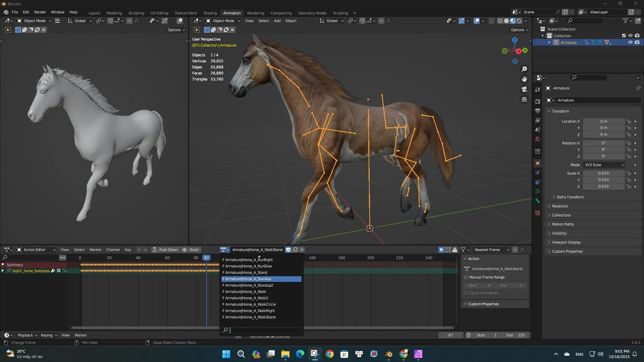Switch to the Layout workspace tab
Screen dimensions: 644x362
(94, 13)
